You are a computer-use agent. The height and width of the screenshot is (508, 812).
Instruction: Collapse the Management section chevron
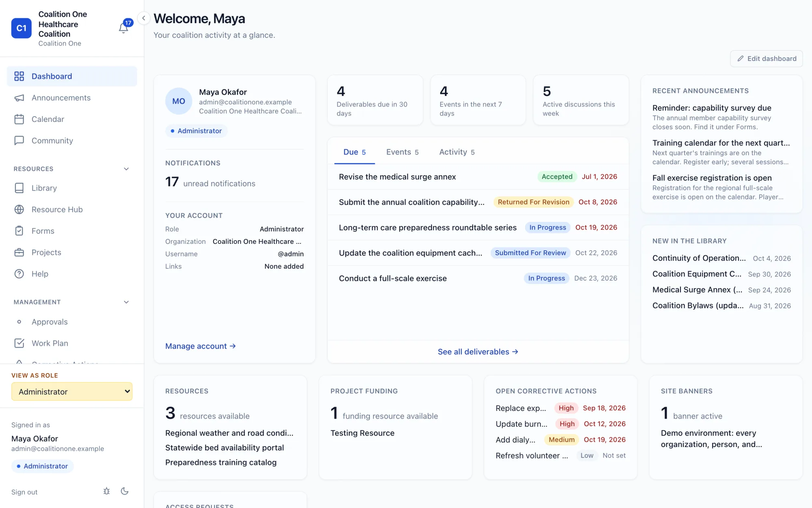126,302
